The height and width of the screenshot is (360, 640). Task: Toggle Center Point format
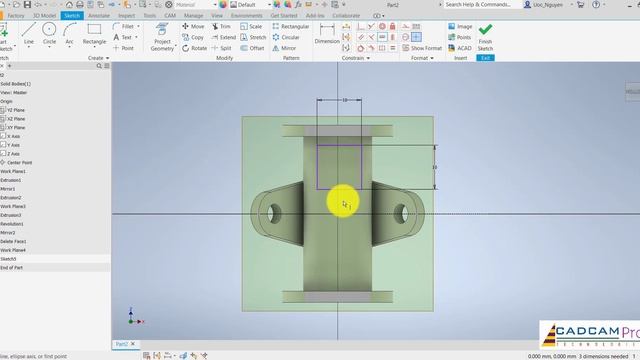coord(416,37)
